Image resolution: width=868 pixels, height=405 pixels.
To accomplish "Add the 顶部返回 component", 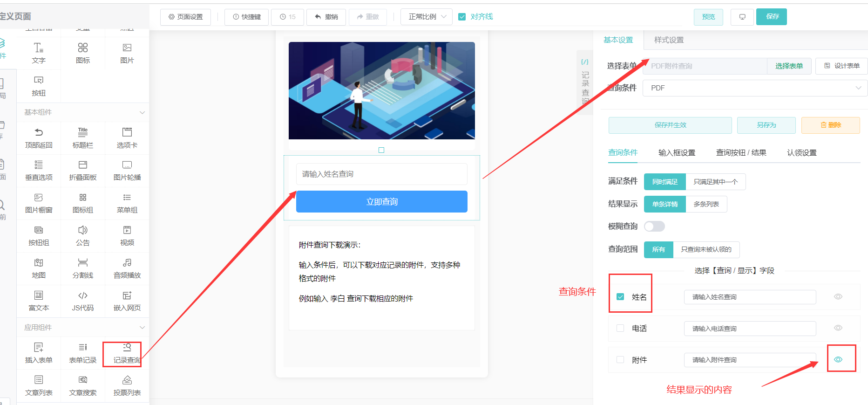I will (39, 138).
